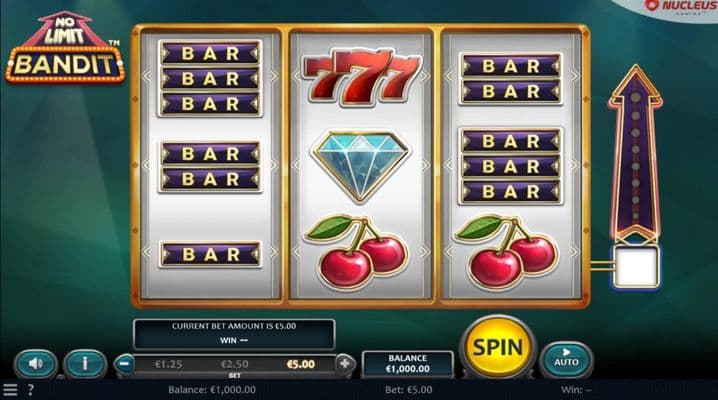Click the cherries on the middle reel

356,251
